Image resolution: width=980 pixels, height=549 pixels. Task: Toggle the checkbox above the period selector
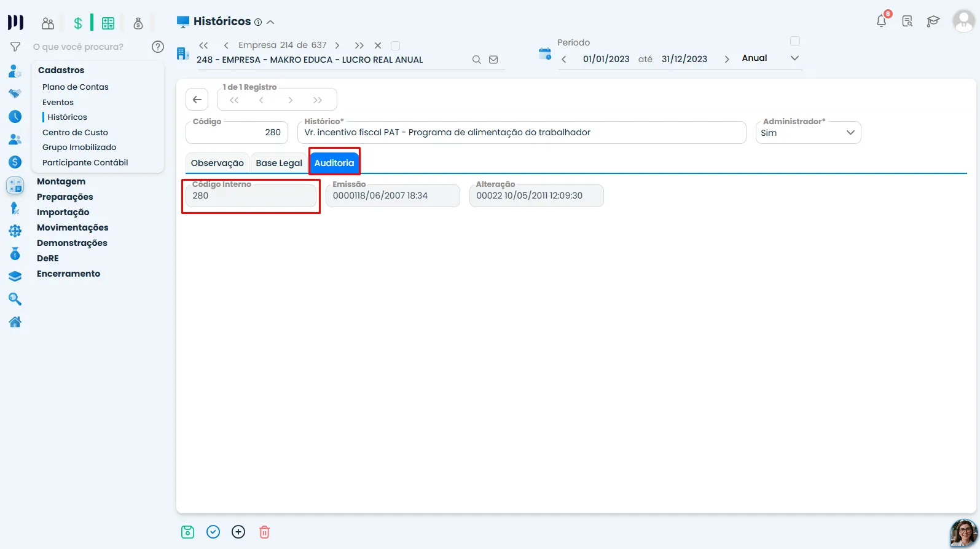click(794, 41)
